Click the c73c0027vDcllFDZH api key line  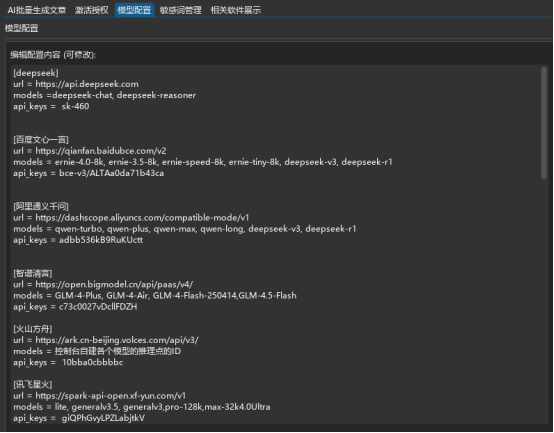coord(75,307)
